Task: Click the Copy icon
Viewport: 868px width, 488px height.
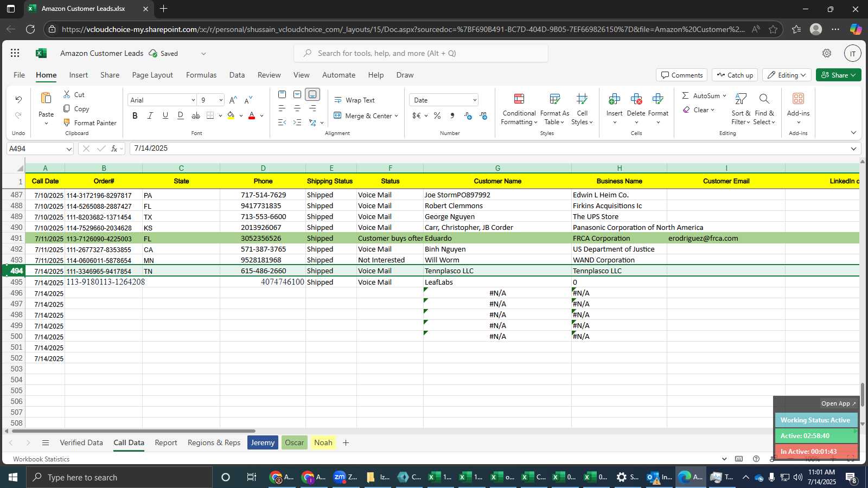Action: click(67, 108)
